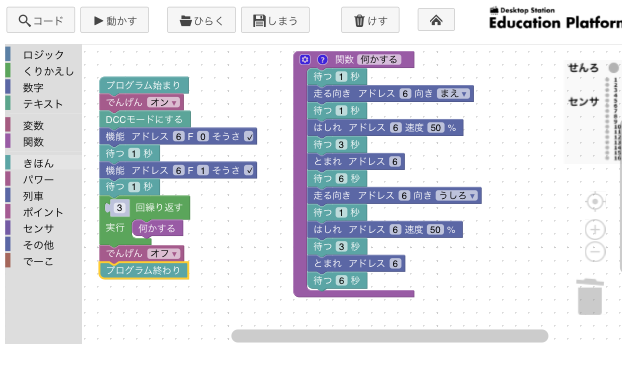Edit address 6 in 走る向き うしろ block
Viewport: 622px width, 372px height.
click(x=404, y=196)
